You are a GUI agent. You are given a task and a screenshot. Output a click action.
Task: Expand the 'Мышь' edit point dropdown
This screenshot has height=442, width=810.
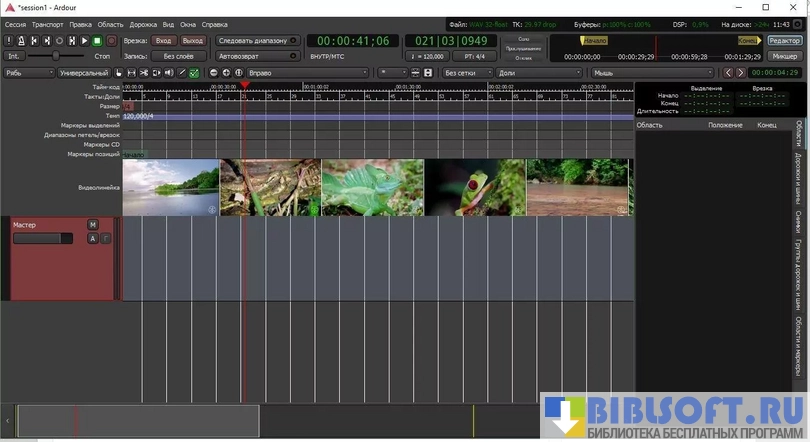click(x=652, y=73)
